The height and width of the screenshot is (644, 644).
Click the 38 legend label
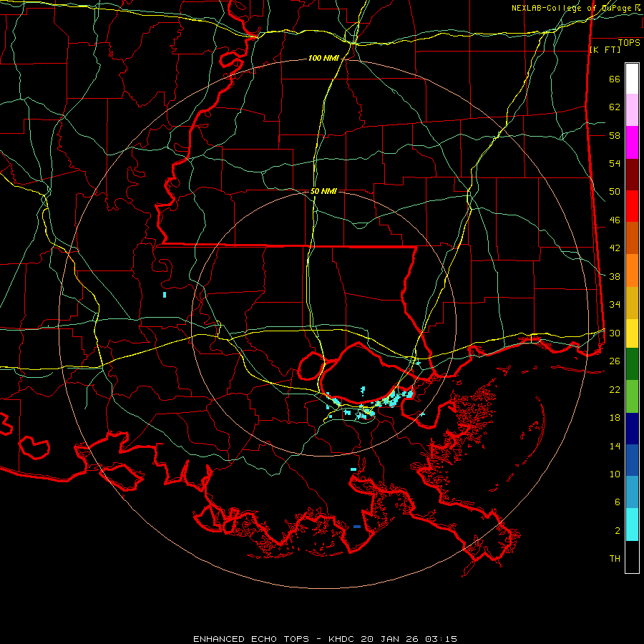pyautogui.click(x=615, y=276)
